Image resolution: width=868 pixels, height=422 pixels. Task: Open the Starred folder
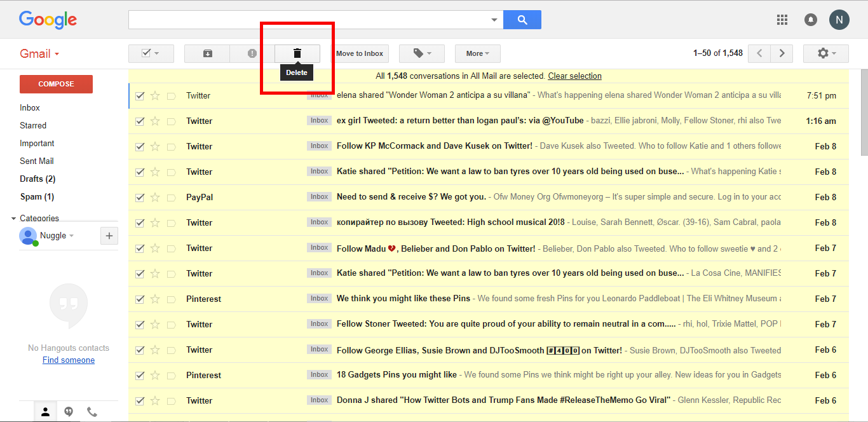pyautogui.click(x=33, y=125)
